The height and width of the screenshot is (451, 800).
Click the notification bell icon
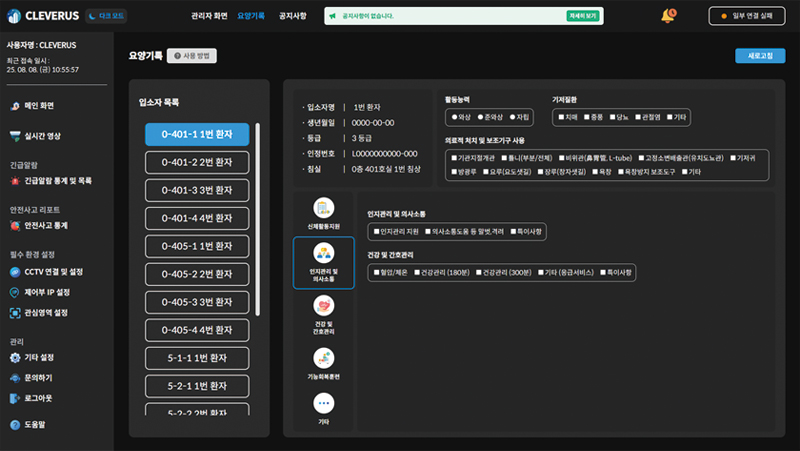click(667, 16)
